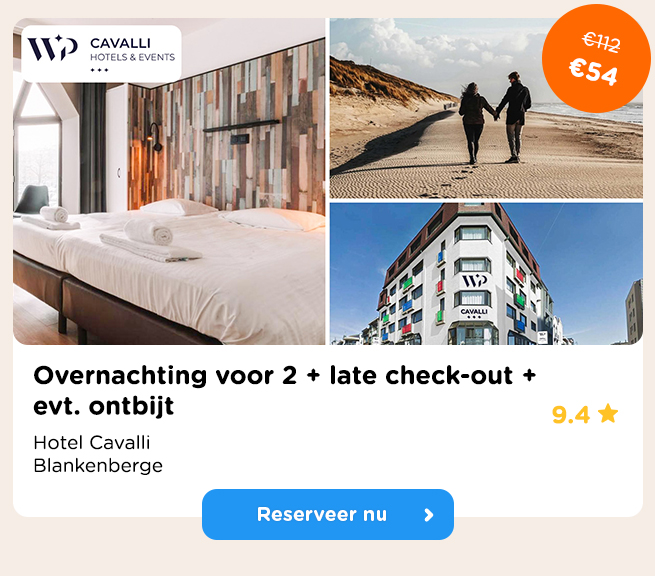Click the Cavalli sign on hotel facade
Screen dimensions: 655x576
point(474,312)
